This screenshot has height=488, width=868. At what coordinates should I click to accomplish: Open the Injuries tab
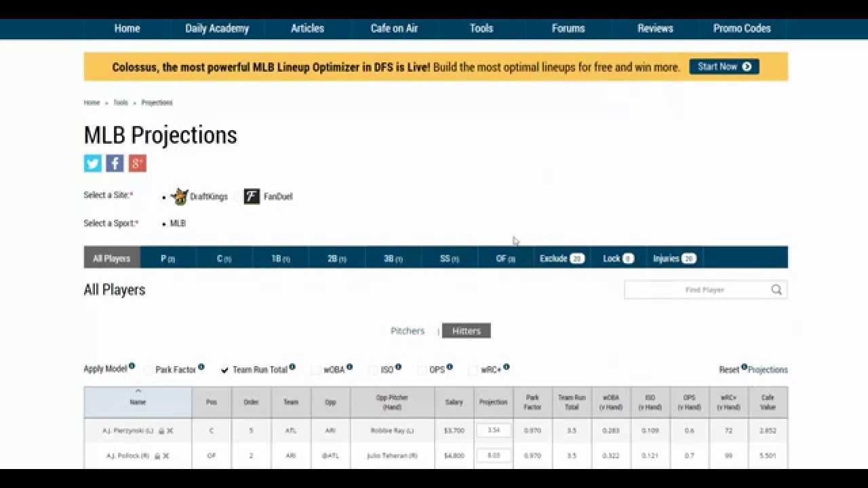[675, 258]
